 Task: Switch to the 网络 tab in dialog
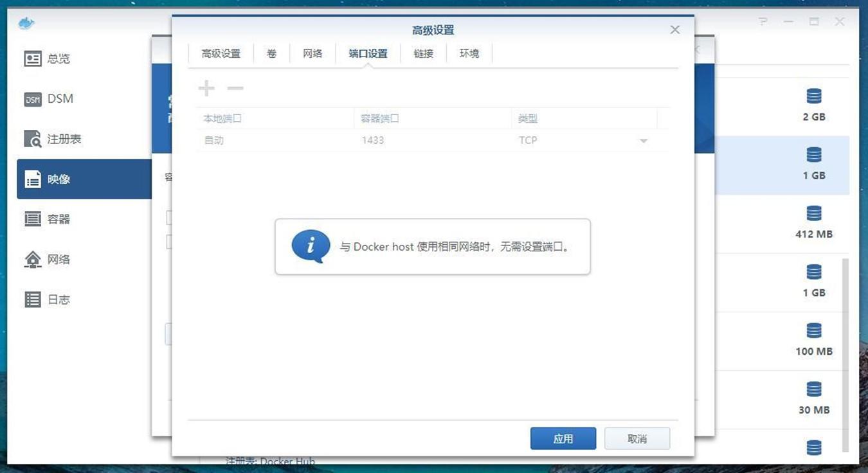pyautogui.click(x=312, y=53)
